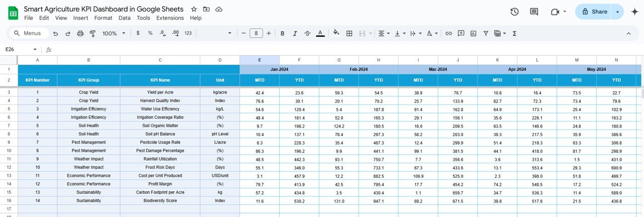Increase font size with the plus button
The height and width of the screenshot is (217, 644).
[269, 33]
